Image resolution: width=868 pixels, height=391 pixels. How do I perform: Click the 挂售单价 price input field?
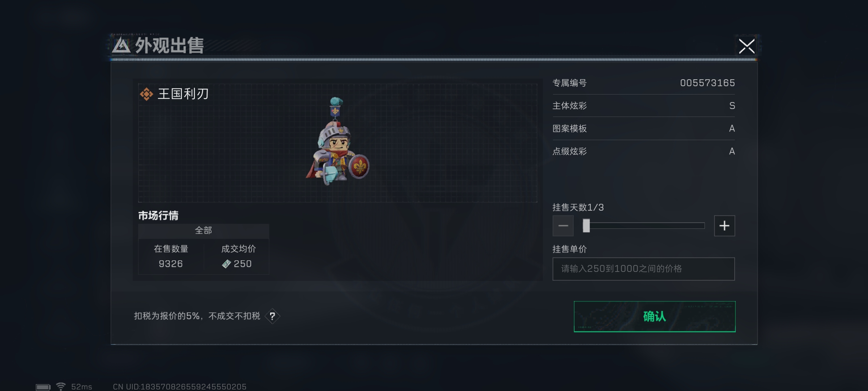pyautogui.click(x=643, y=269)
